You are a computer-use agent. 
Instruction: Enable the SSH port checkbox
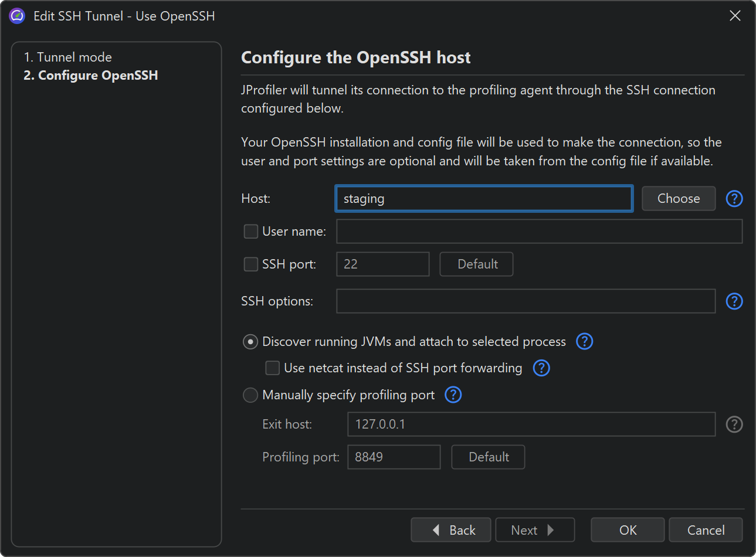click(251, 264)
